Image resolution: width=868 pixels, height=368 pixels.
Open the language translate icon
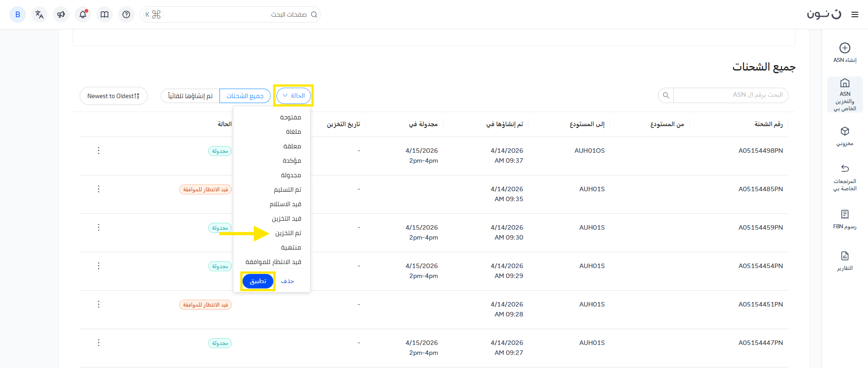[39, 14]
